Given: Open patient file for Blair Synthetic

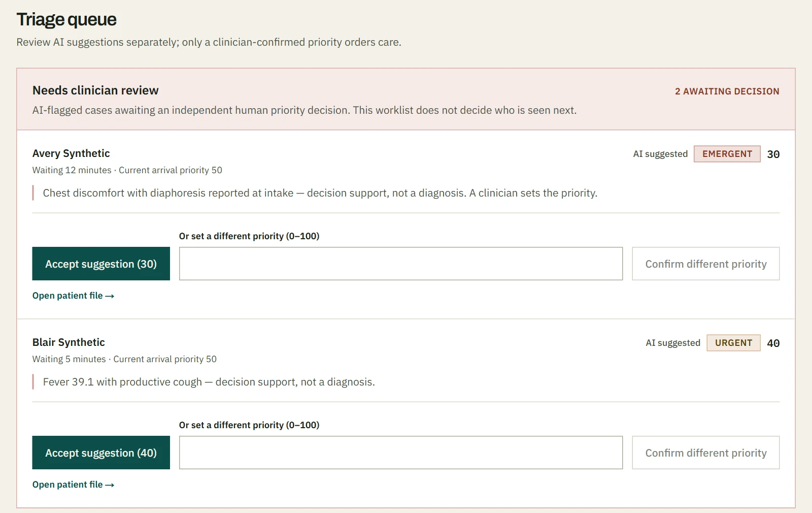Looking at the screenshot, I should pos(74,485).
